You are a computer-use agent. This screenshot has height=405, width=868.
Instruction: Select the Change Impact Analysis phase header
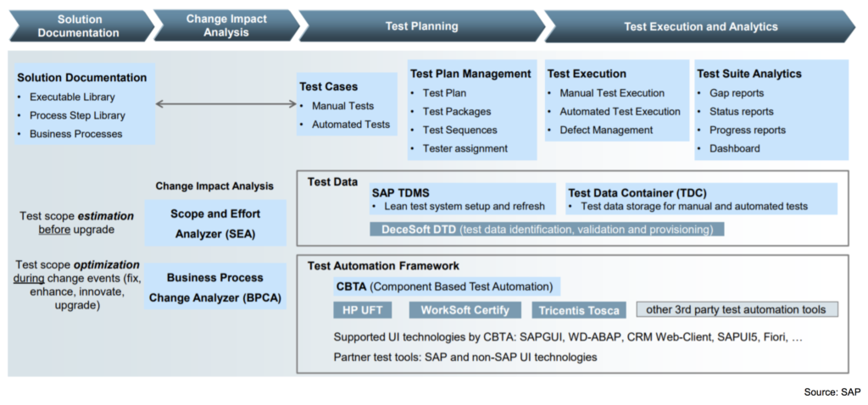[226, 25]
